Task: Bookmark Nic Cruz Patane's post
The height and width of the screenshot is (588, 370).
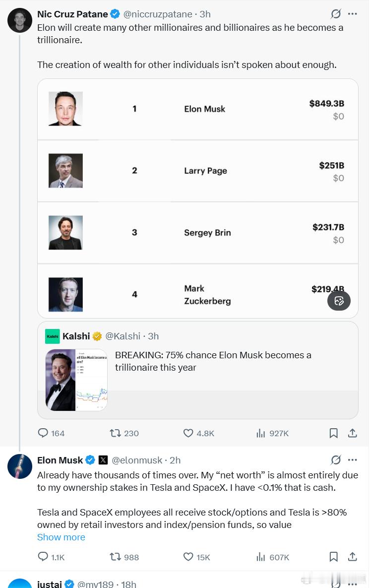Action: click(x=334, y=433)
